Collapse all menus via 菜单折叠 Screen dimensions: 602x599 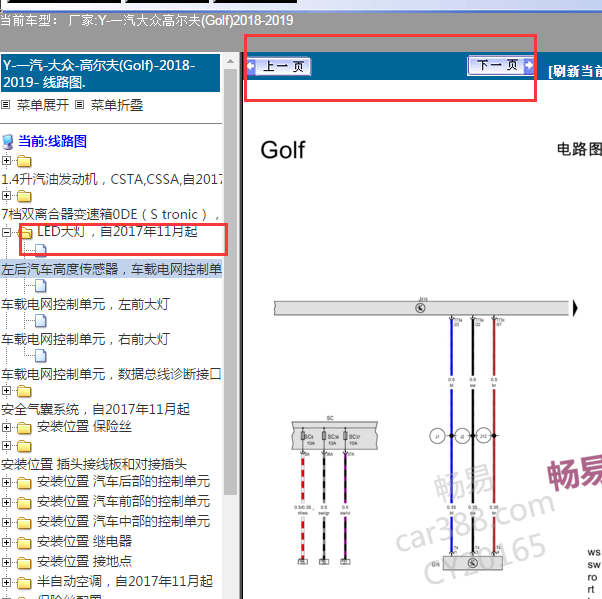click(x=117, y=105)
